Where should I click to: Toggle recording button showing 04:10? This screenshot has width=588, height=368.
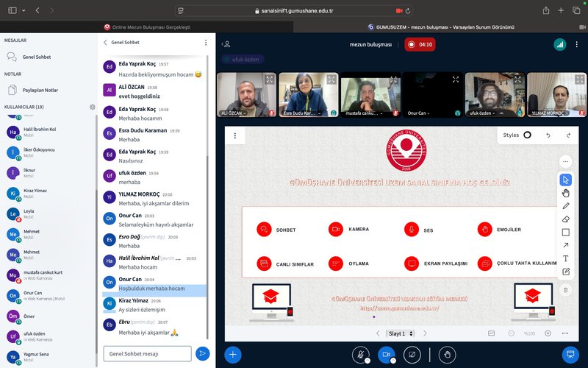click(420, 44)
